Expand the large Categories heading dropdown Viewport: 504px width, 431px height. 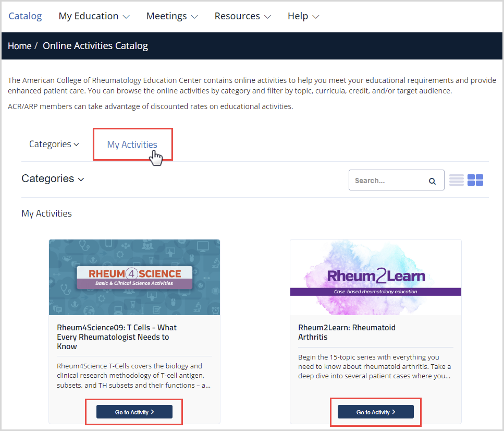point(53,178)
